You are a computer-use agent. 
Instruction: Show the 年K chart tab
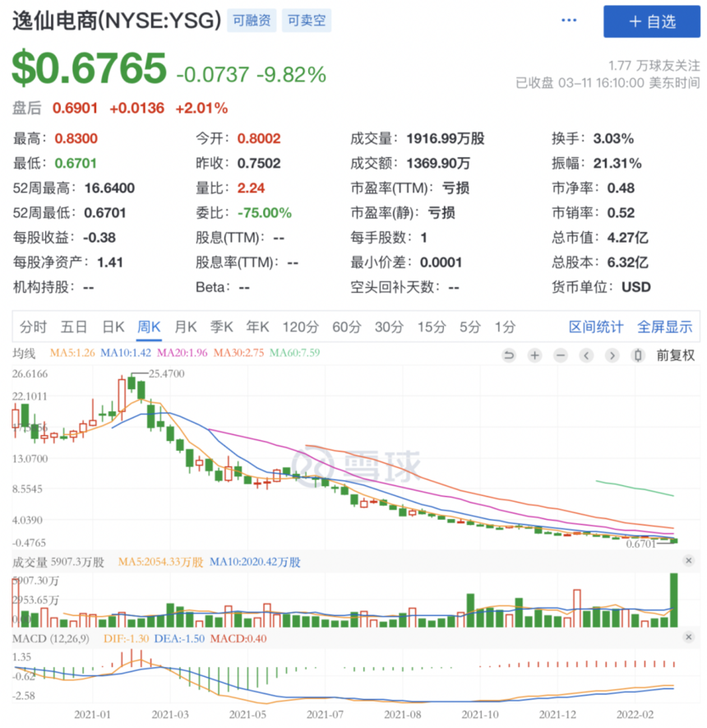pyautogui.click(x=257, y=327)
